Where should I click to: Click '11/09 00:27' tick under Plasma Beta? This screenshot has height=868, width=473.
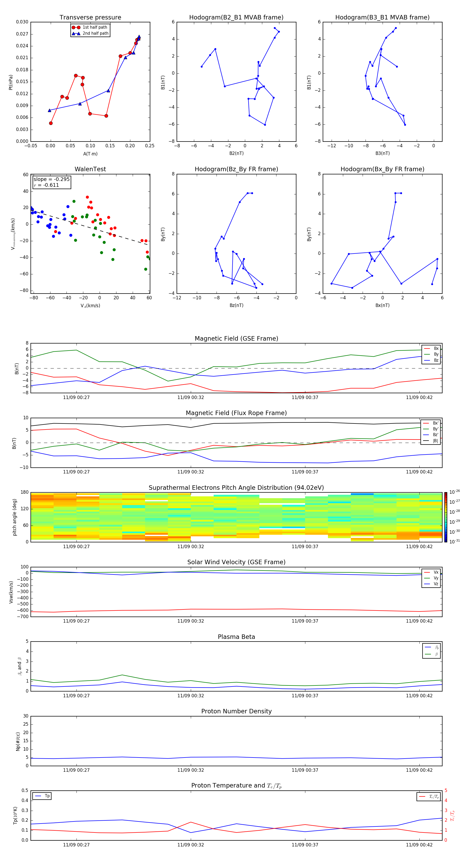click(76, 696)
